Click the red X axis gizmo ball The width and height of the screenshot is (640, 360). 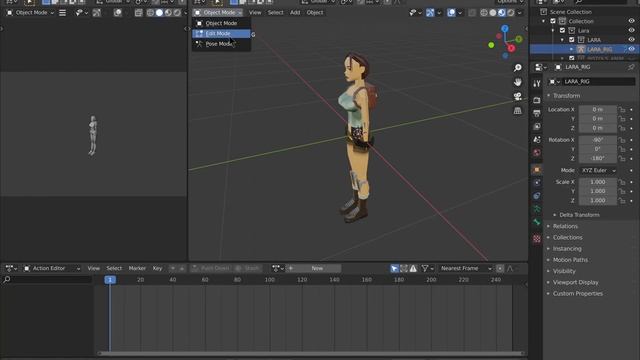(511, 49)
